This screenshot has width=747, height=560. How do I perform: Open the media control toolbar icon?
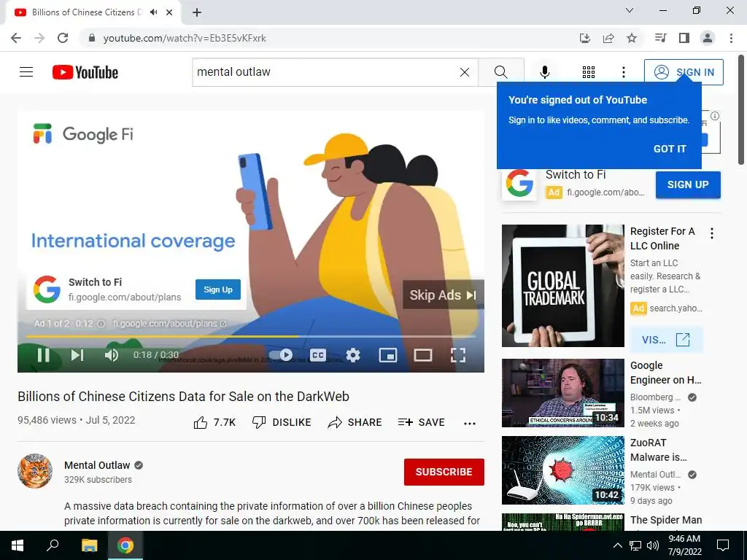click(660, 38)
